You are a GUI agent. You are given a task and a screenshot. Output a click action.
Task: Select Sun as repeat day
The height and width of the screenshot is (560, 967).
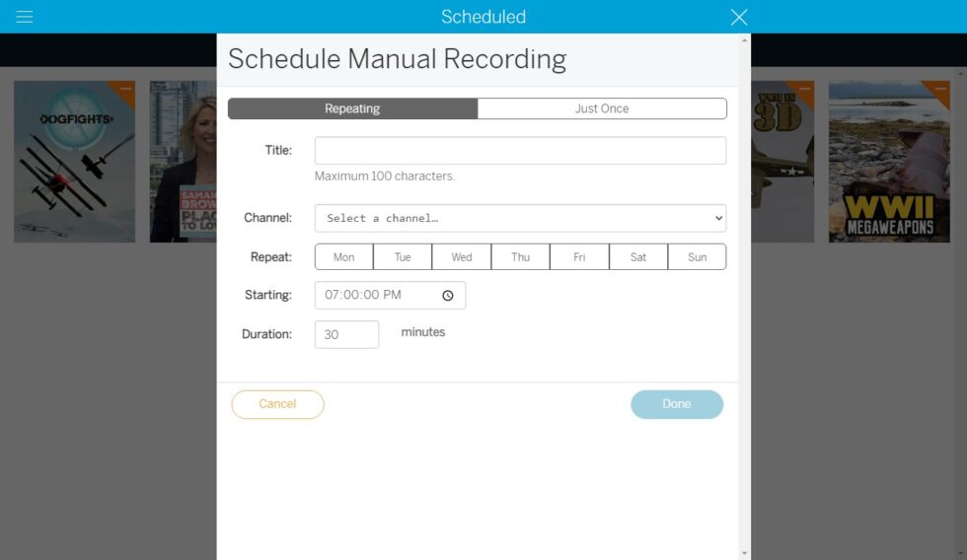697,257
